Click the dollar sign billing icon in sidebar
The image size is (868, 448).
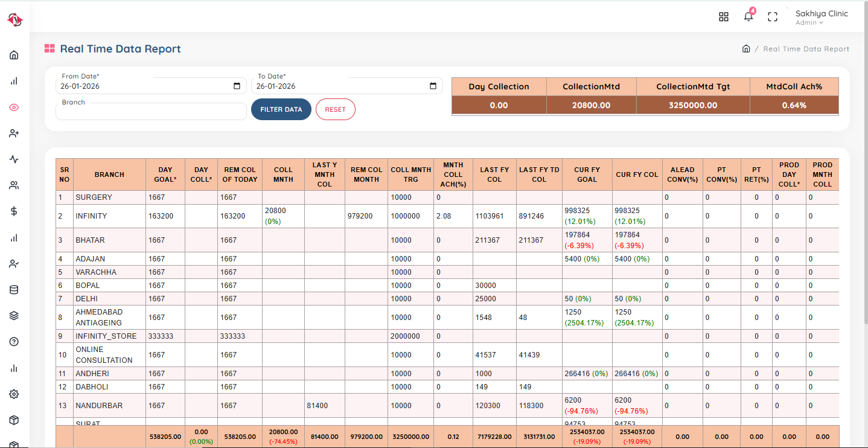tap(13, 211)
